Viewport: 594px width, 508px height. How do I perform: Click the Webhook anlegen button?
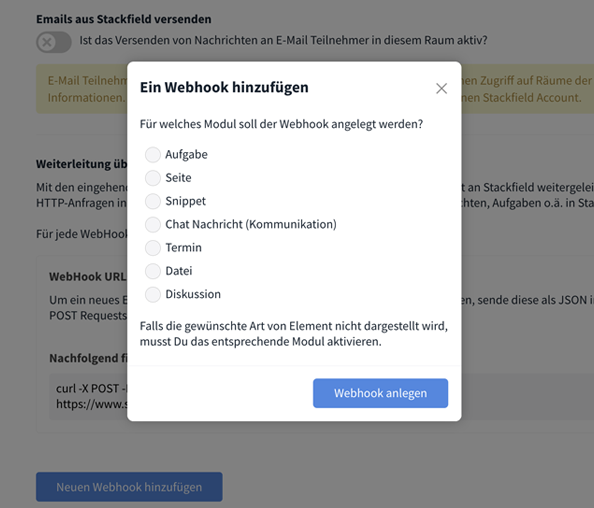pyautogui.click(x=380, y=393)
